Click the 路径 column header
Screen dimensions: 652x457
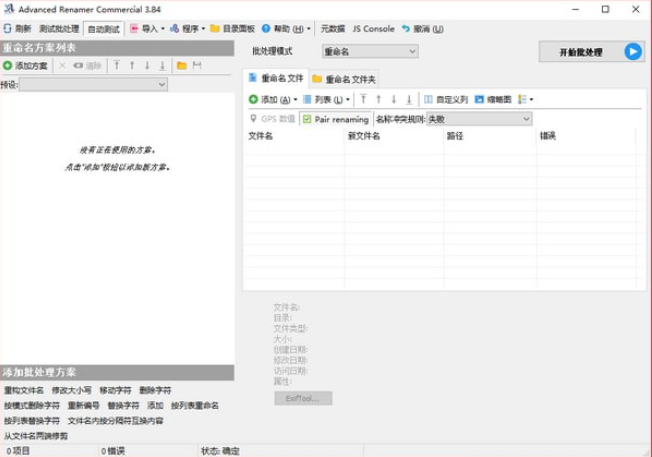click(491, 136)
